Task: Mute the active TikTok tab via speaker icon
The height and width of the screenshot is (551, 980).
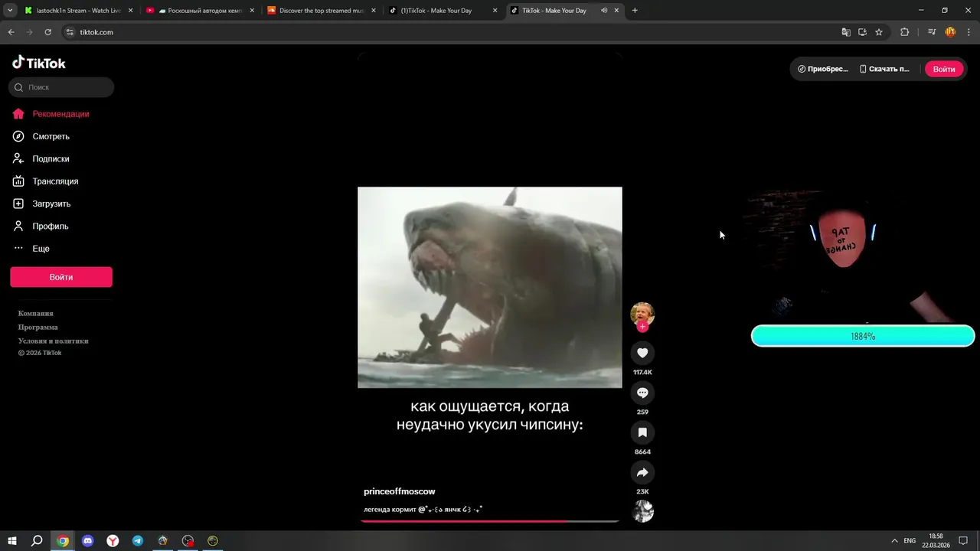Action: [604, 11]
